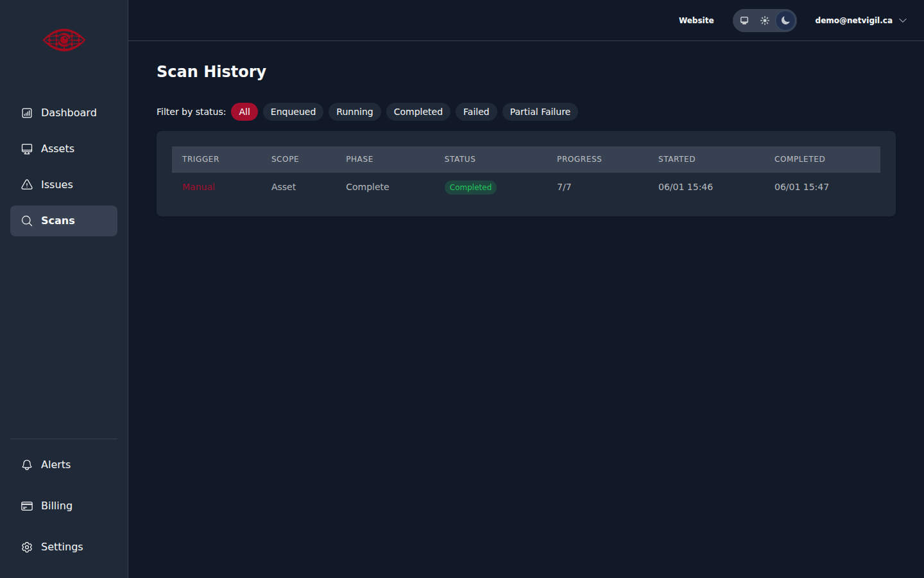Click the NetVigil red eye logo
Screen dimensions: 924x578
pos(64,40)
